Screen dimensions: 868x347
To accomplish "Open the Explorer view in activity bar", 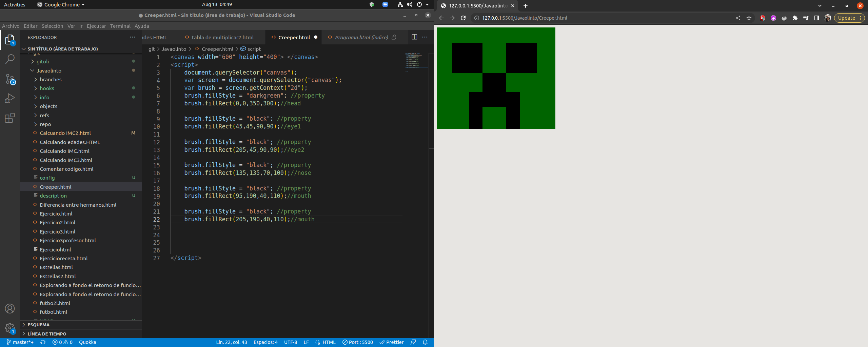I will [10, 40].
